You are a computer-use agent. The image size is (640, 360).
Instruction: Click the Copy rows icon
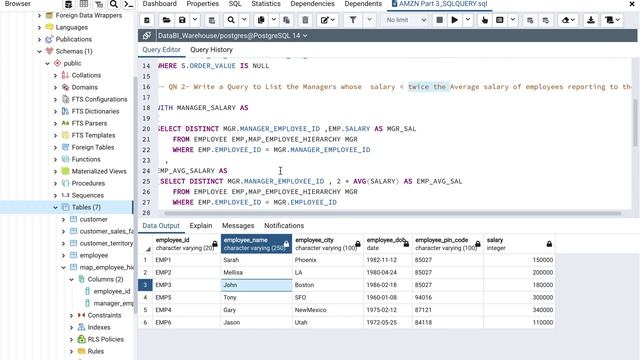tap(261, 20)
